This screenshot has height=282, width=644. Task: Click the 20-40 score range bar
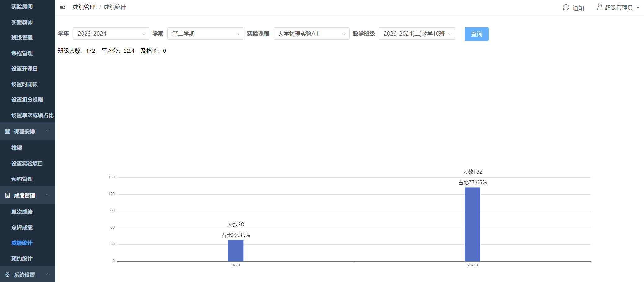(472, 224)
